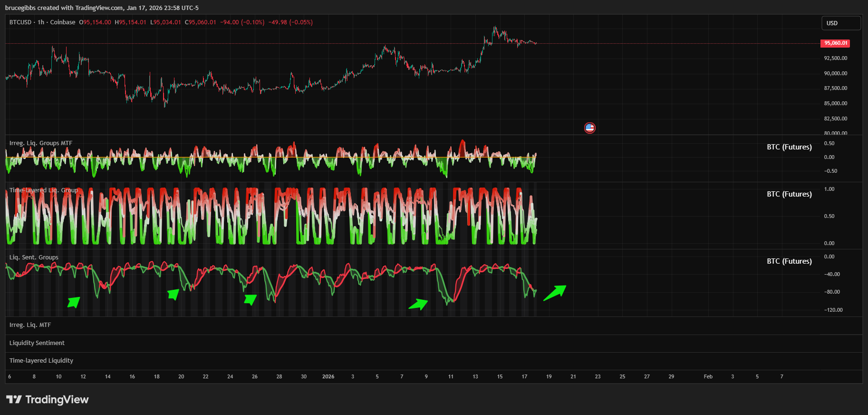This screenshot has width=868, height=415.
Task: Expand the collapsed Time-layered Liquidity pane
Action: click(x=41, y=361)
